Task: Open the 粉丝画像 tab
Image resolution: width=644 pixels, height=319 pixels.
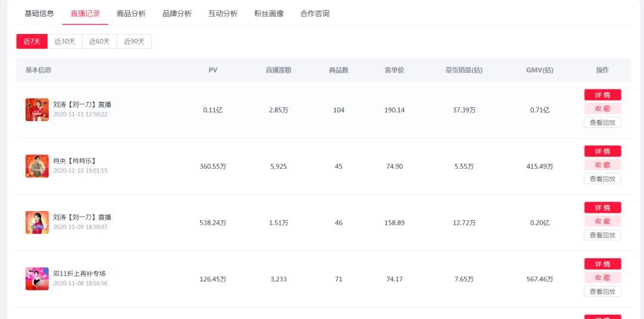Action: [269, 14]
